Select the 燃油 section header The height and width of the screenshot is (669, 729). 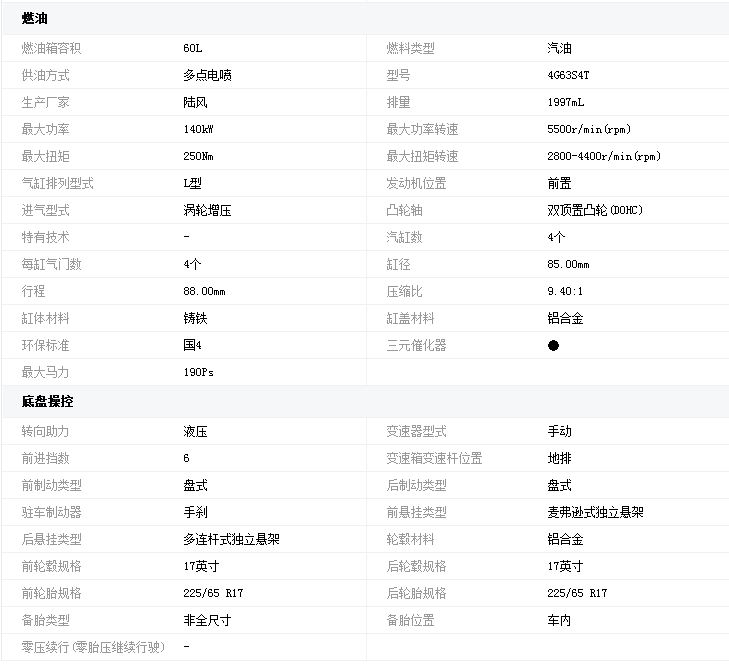(34, 19)
